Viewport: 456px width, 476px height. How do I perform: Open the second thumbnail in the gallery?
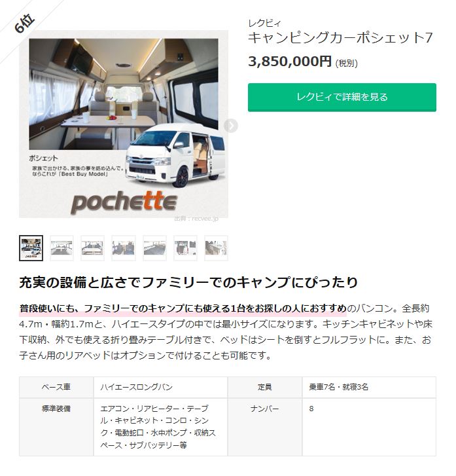(x=62, y=248)
